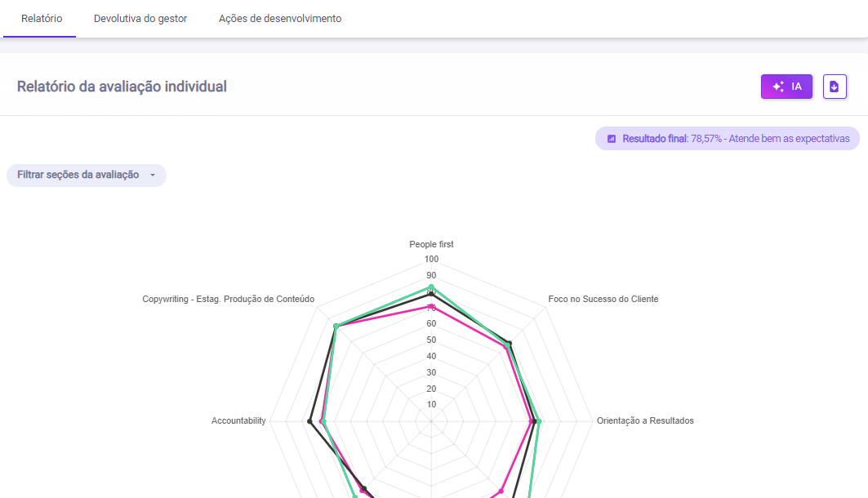Click caret arrow beside Filtrar seções
868x498 pixels.
click(152, 176)
